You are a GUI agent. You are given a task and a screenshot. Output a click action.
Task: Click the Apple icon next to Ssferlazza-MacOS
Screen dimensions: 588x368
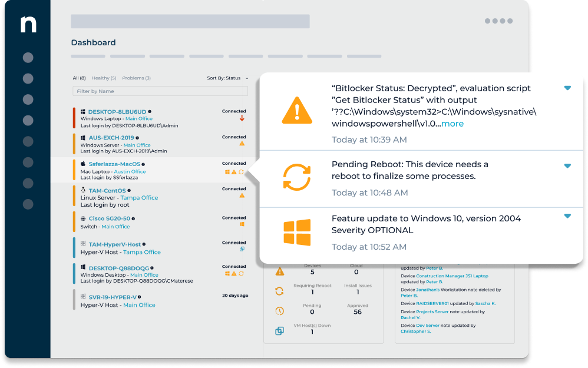tap(82, 164)
